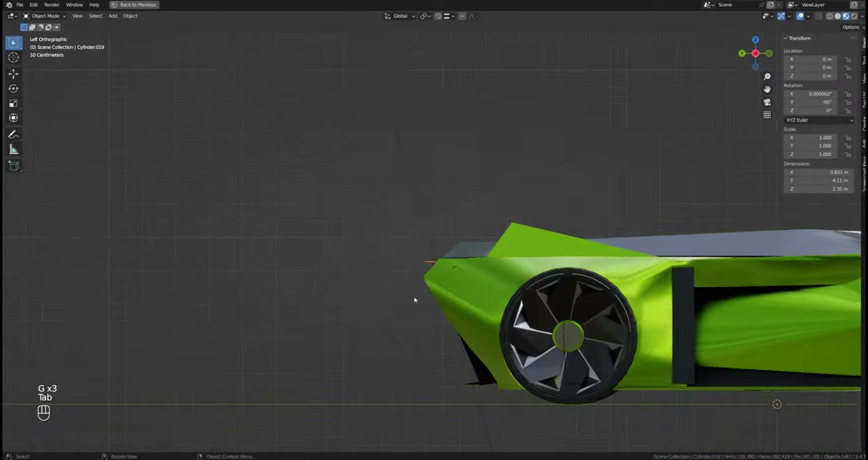
Task: Click the red X axis gizmo ball
Action: tap(755, 54)
